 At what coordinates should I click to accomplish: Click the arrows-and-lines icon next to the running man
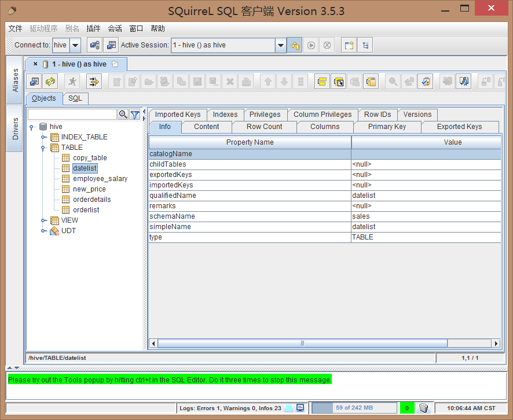pos(94,82)
